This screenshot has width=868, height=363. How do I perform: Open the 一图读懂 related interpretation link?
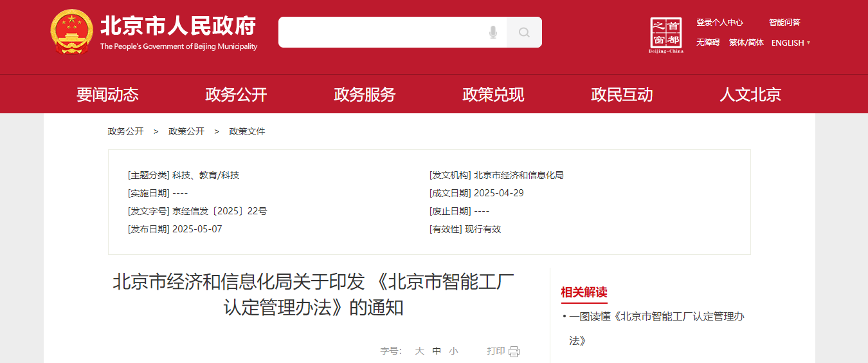[x=656, y=317]
